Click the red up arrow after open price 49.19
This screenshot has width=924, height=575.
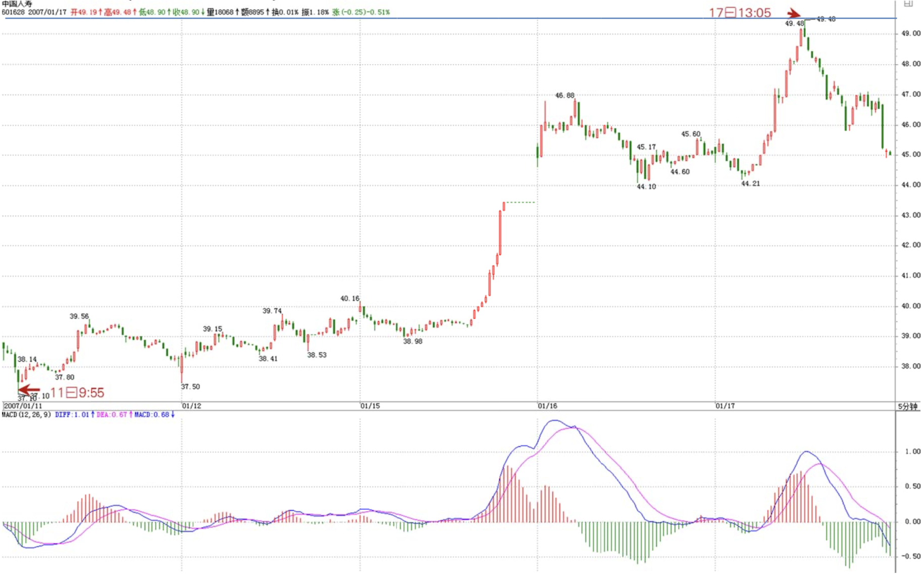(100, 12)
